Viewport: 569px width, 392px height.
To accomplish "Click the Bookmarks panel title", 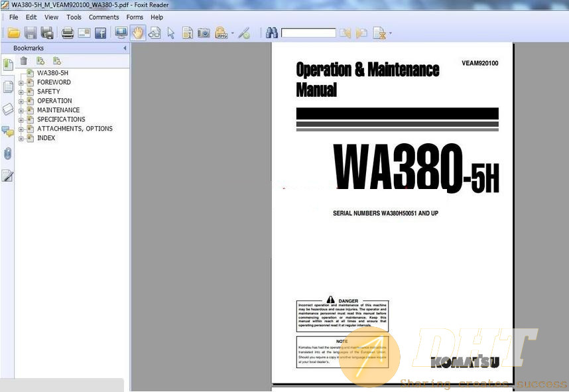I will pos(29,48).
